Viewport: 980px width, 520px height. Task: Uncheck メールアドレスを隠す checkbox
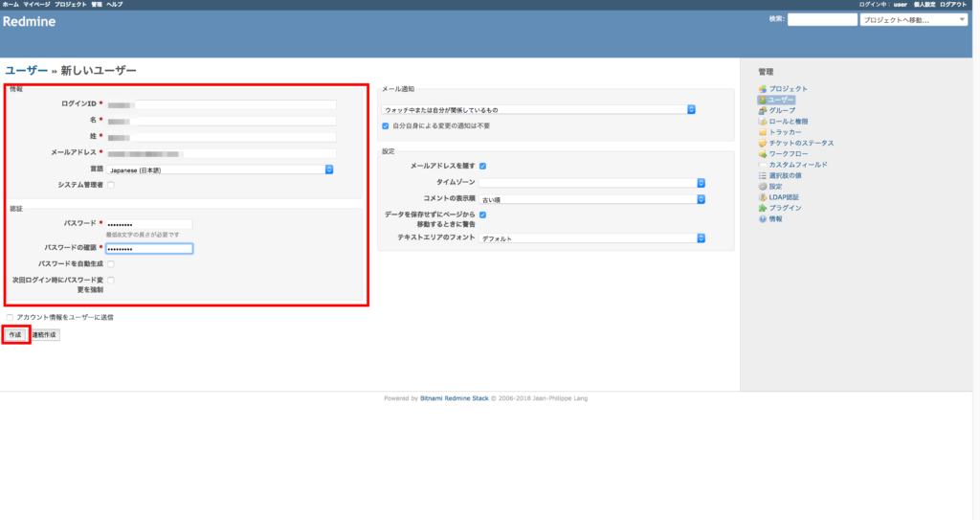[x=483, y=166]
